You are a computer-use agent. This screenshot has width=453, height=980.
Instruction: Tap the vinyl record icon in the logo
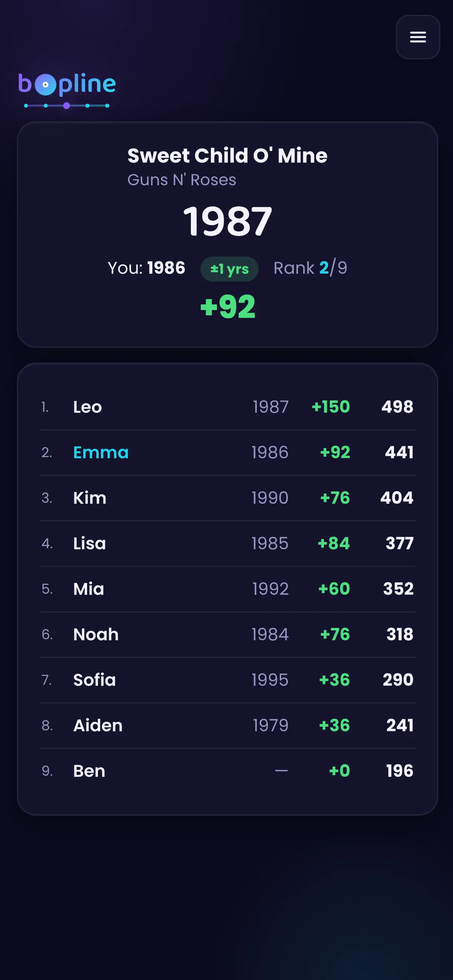click(x=45, y=85)
